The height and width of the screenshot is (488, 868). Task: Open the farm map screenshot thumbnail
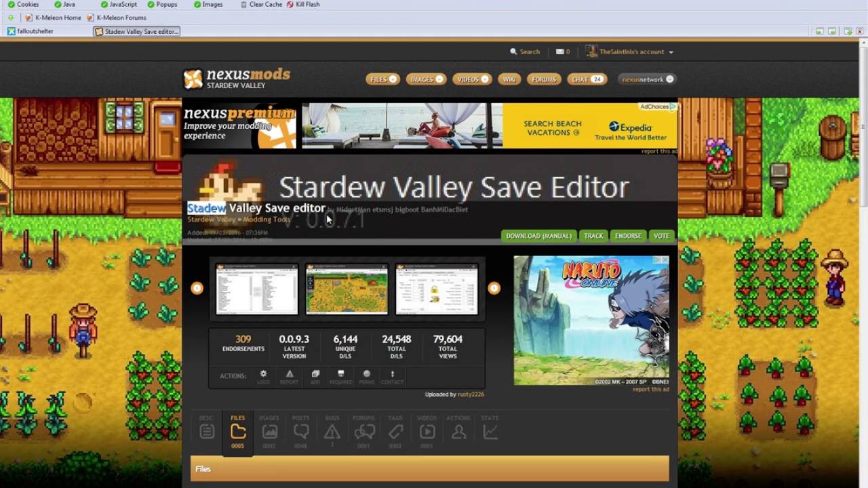point(347,289)
